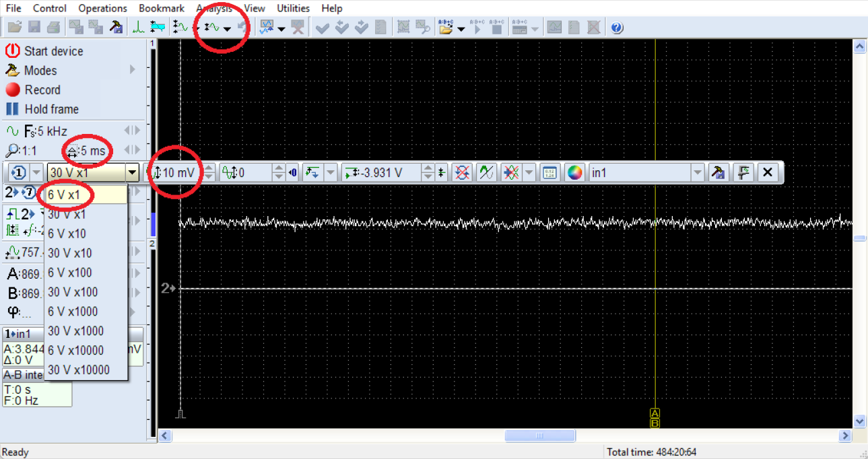The image size is (868, 459).
Task: Click the coupling mode icon in channel bar
Action: (312, 173)
